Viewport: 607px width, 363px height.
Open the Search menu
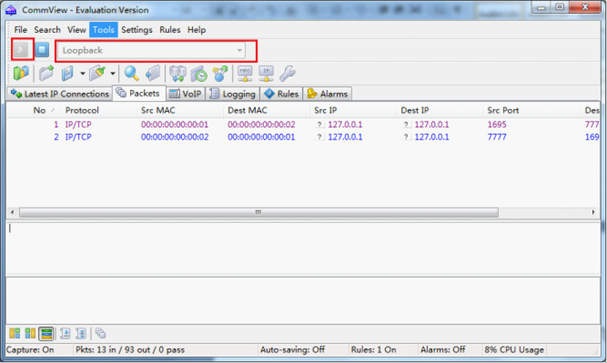47,30
